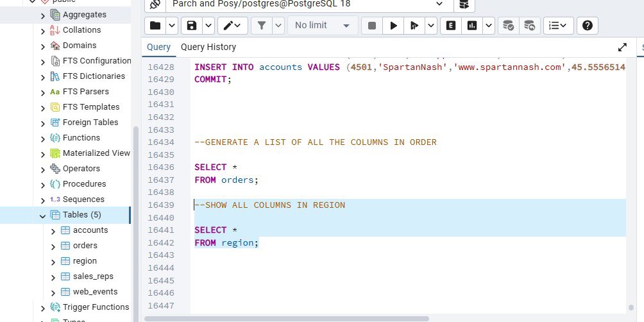The width and height of the screenshot is (644, 322).
Task: Open the Edit pencil menu button
Action: 232,26
